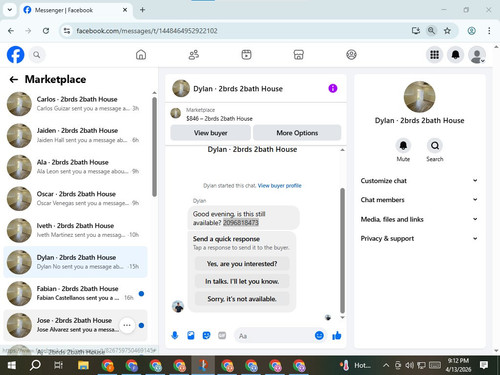The height and width of the screenshot is (375, 500).
Task: Click the Facebook search magnifier icon
Action: [x=37, y=55]
